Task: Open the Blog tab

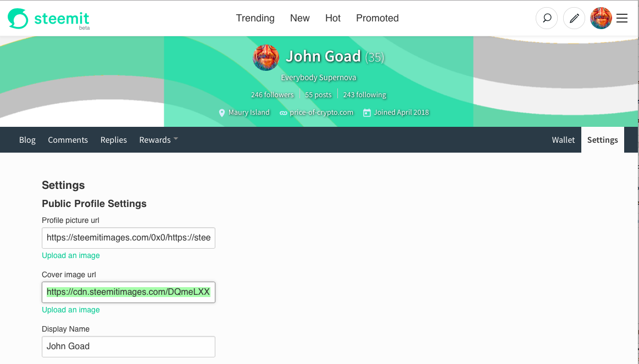Action: pyautogui.click(x=27, y=139)
